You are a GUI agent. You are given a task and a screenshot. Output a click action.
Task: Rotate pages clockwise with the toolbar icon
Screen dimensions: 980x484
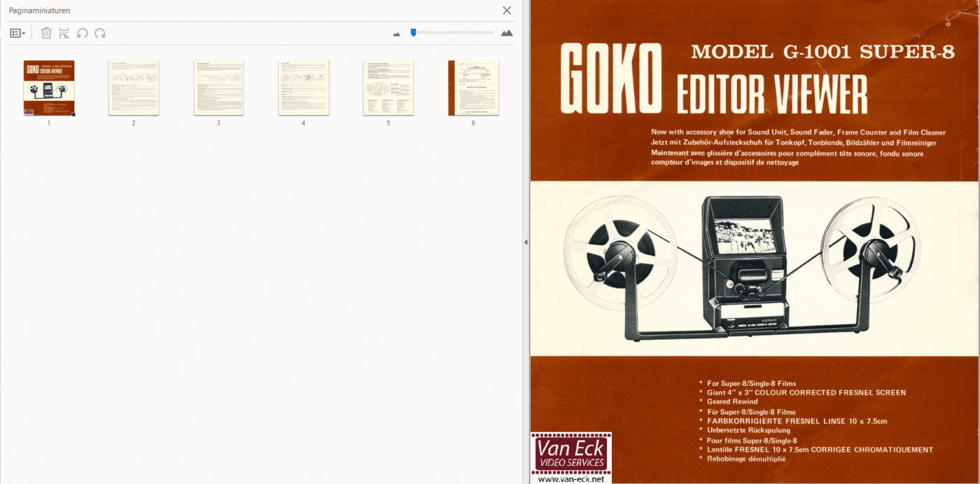pyautogui.click(x=100, y=33)
